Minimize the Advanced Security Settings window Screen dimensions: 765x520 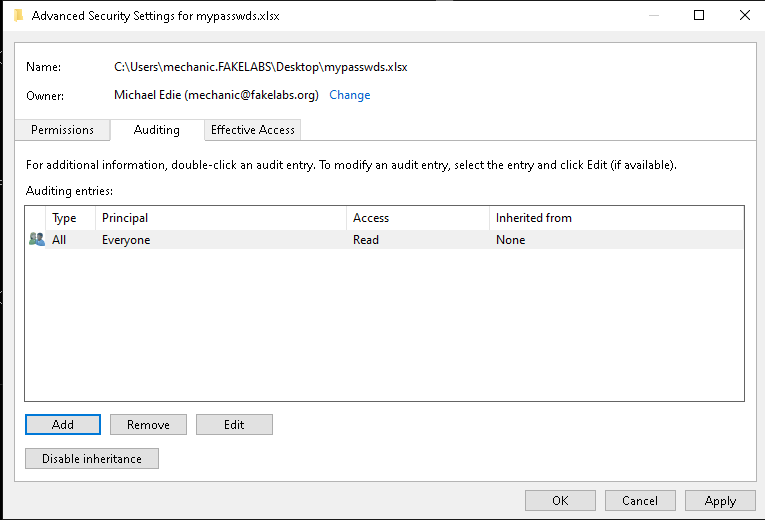point(653,16)
